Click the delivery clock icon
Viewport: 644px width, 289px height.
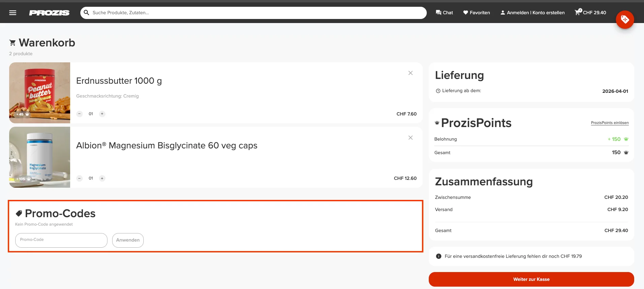(438, 91)
